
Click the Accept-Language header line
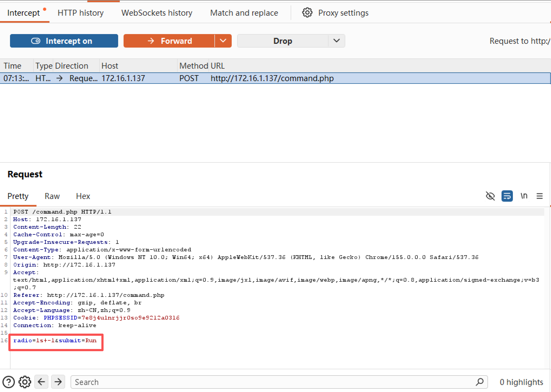coord(72,310)
